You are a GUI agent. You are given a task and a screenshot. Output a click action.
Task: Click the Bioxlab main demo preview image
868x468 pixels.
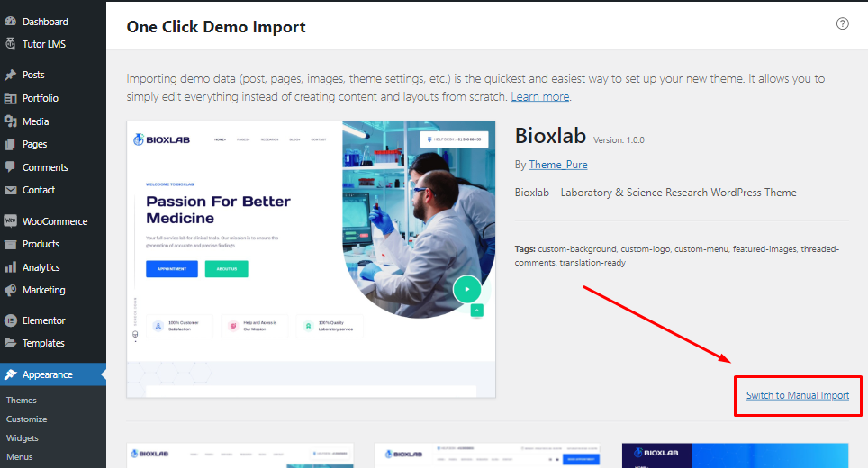312,259
